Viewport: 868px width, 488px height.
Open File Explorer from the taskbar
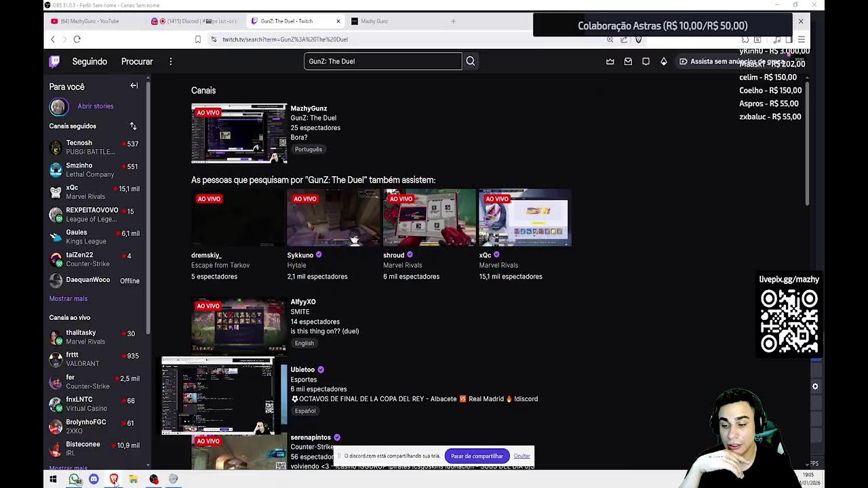134,479
